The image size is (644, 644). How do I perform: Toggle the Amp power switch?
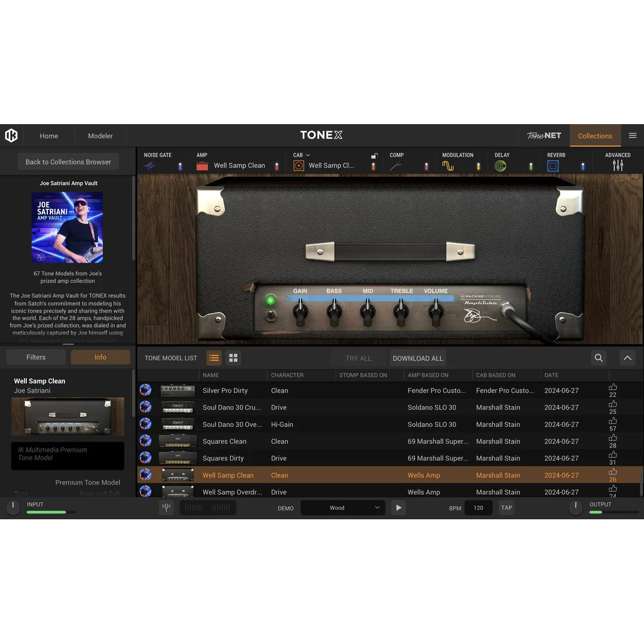(x=277, y=166)
